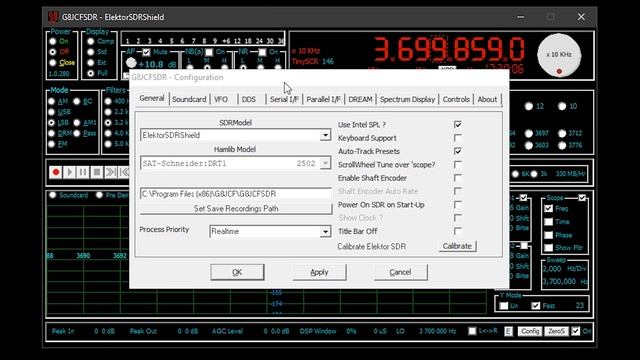Click OK in Configuration dialog

(237, 272)
